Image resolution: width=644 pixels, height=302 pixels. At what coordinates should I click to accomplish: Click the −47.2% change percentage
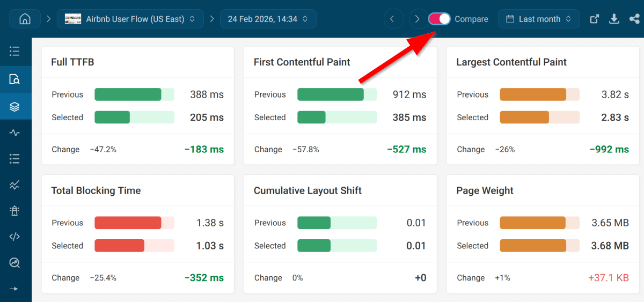tap(103, 150)
